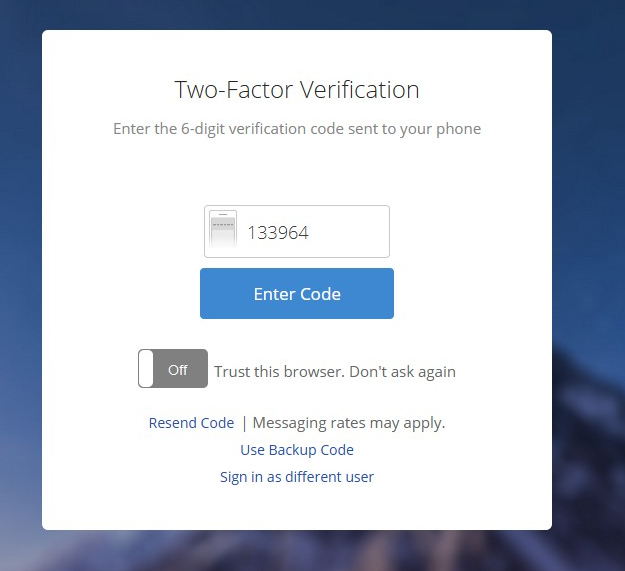Click the phone icon in the code field
Viewport: 625px width, 571px height.
pos(223,232)
